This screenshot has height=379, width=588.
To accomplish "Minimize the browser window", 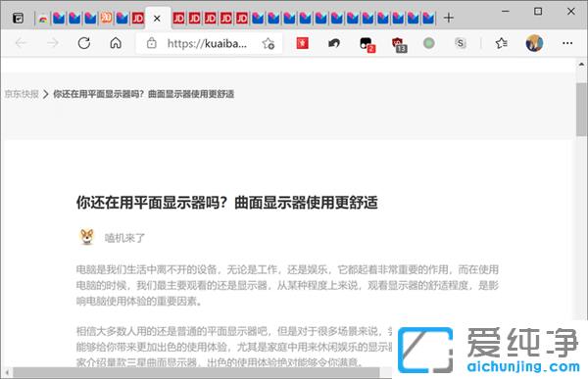I will [x=505, y=11].
